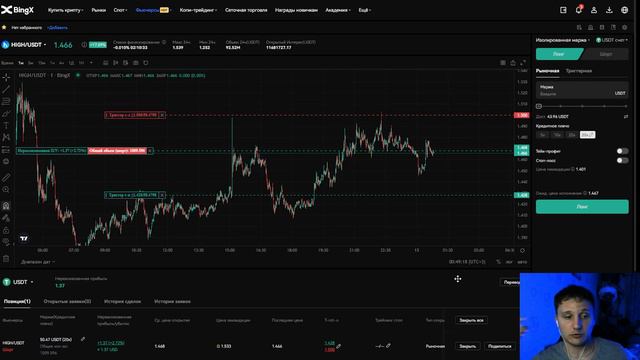Screen dimensions: 640x360
Task: Switch to the Positions(1) tab
Action: [17, 301]
